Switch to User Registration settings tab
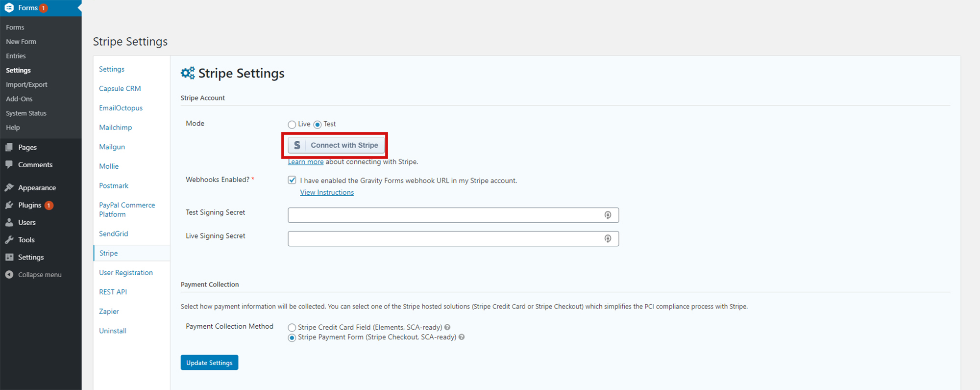Image resolution: width=980 pixels, height=390 pixels. 126,273
